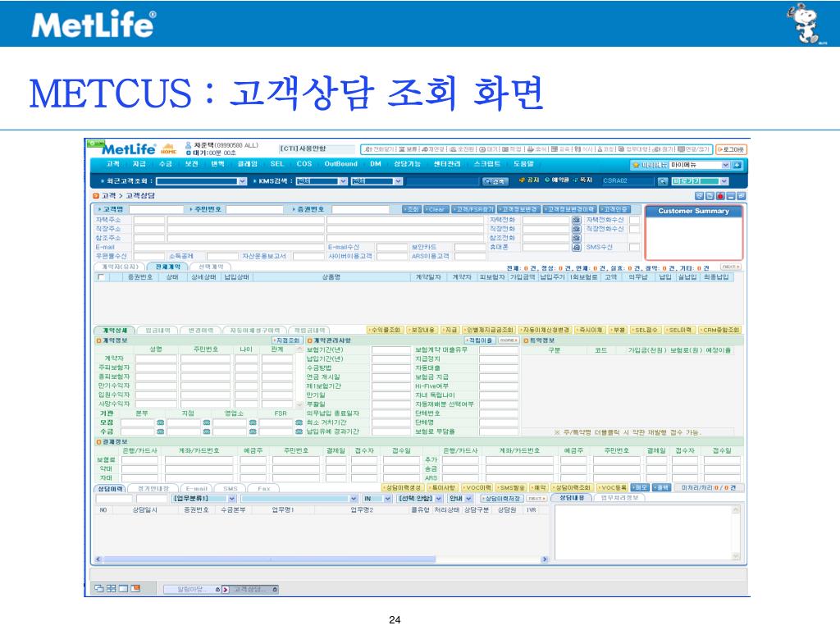Click 고객정보변경 button
The width and height of the screenshot is (840, 630).
(x=518, y=209)
